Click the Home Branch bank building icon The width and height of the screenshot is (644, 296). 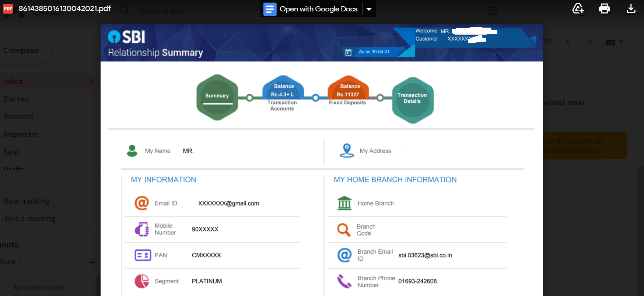coord(344,203)
